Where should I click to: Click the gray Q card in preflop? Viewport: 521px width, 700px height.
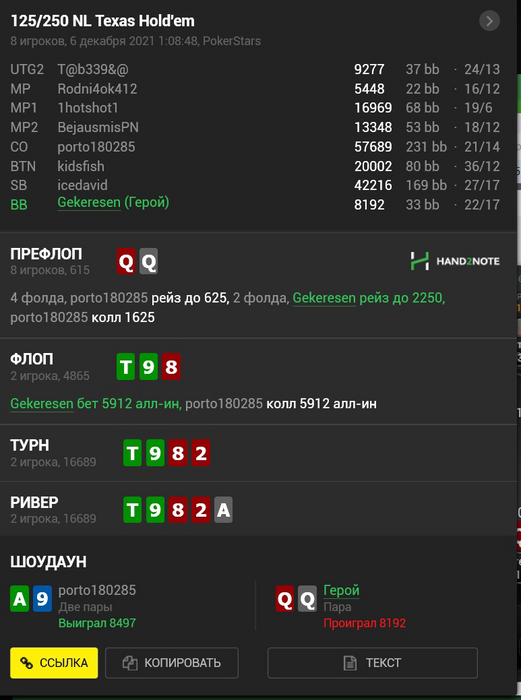pos(149,261)
